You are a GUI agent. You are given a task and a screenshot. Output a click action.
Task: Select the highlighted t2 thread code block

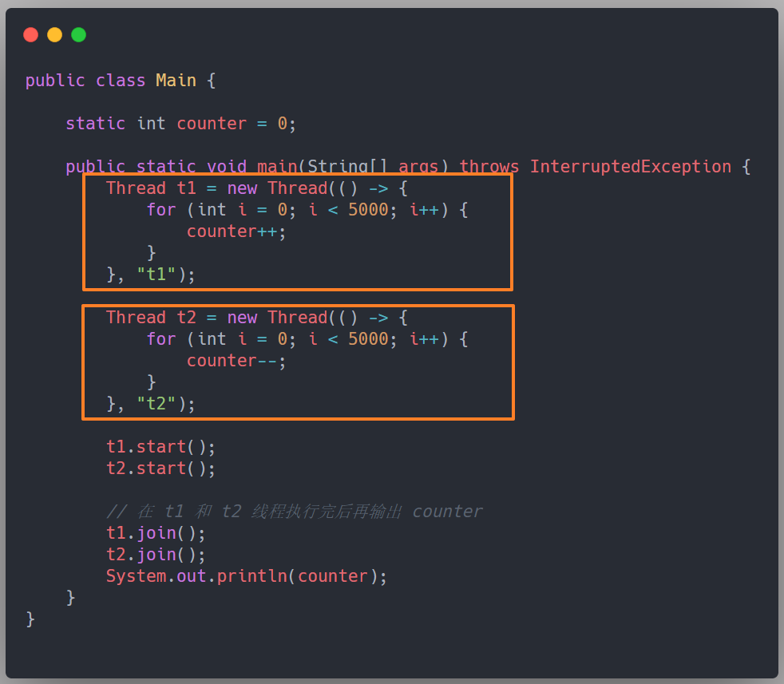tap(297, 361)
